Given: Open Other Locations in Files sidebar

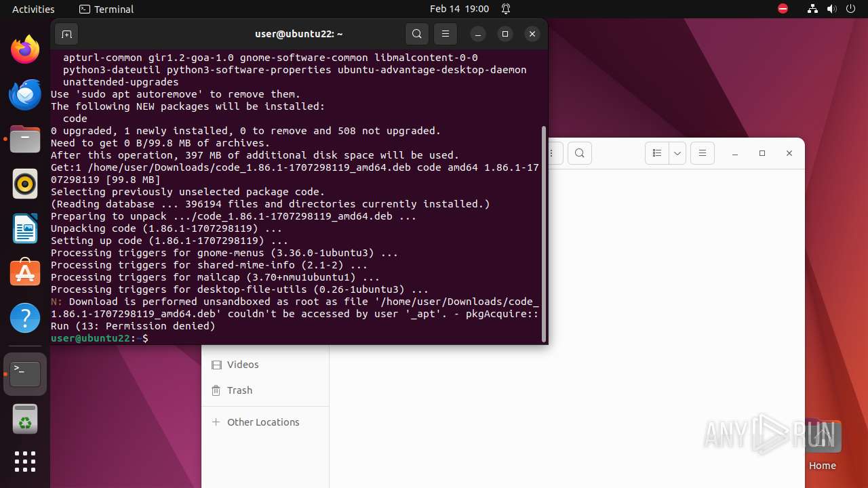Looking at the screenshot, I should coord(265,422).
